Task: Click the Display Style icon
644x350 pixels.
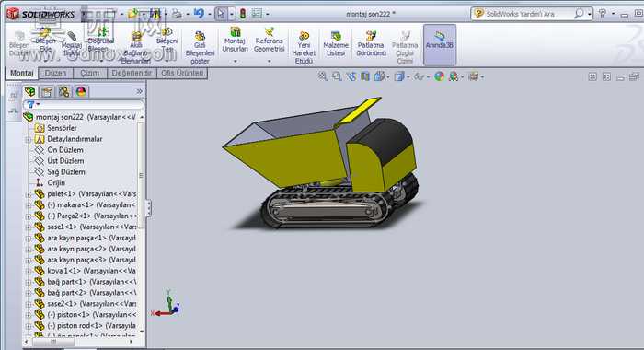Action: [x=398, y=76]
